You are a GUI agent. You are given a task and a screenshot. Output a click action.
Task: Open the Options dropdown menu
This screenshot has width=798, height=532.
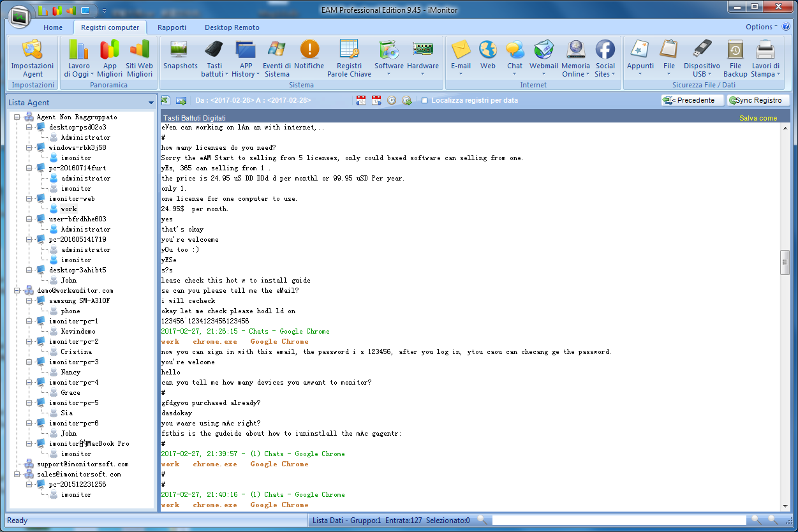[x=762, y=27]
